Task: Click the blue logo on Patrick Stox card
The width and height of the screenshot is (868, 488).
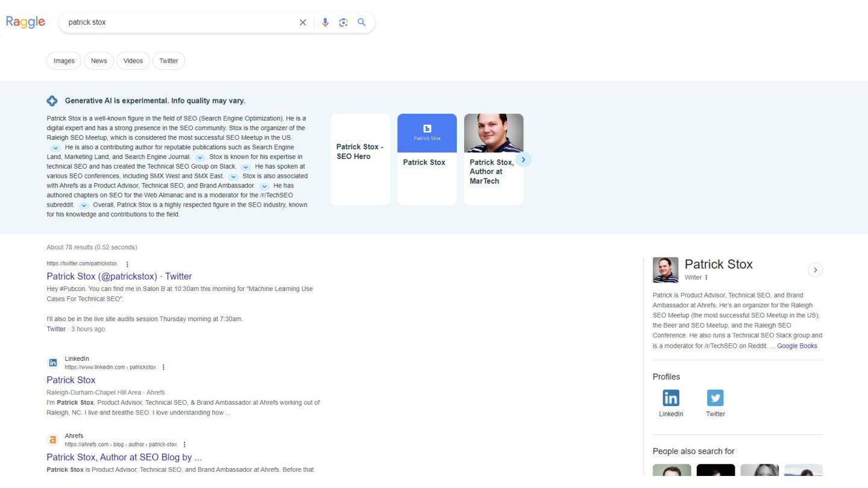Action: (x=427, y=128)
